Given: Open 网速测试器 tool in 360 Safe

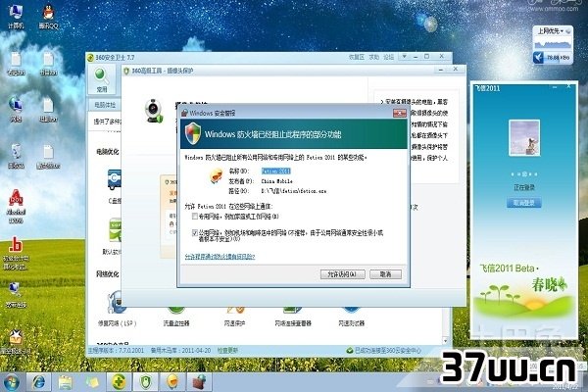Looking at the screenshot, I should tap(352, 316).
